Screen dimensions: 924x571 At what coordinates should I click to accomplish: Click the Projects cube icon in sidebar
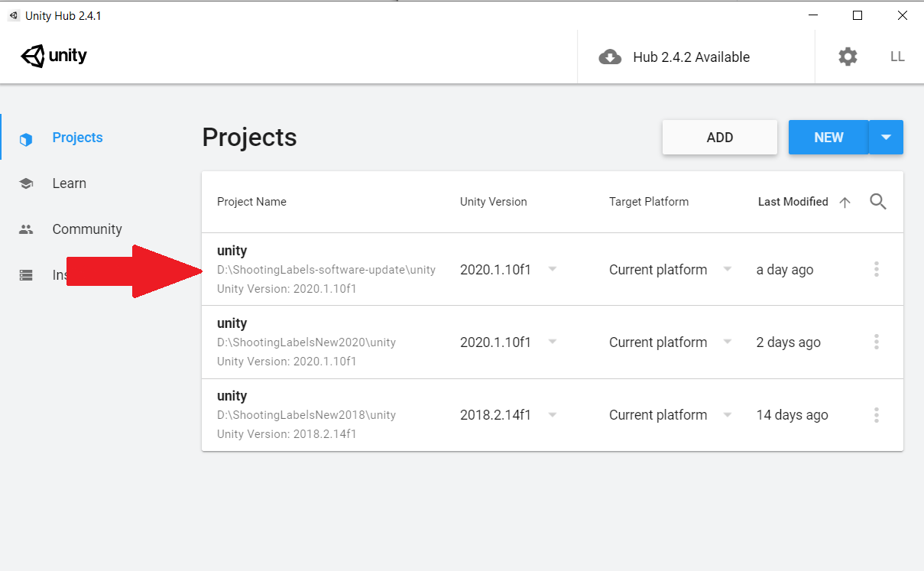click(26, 139)
